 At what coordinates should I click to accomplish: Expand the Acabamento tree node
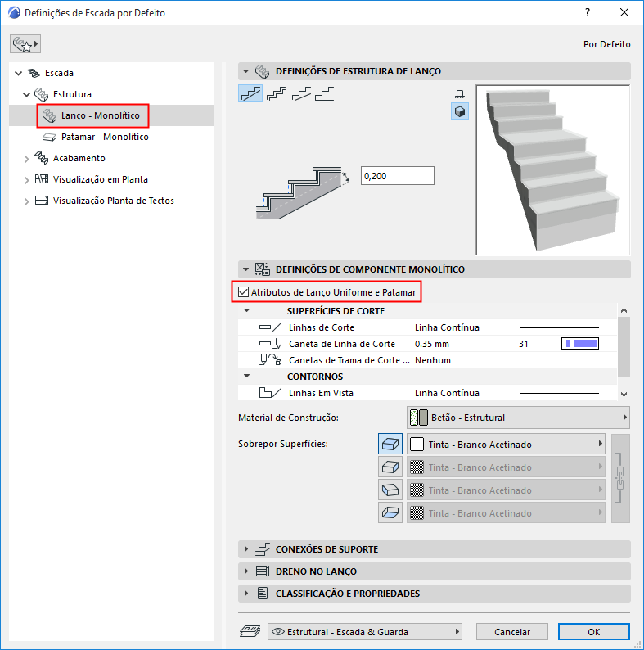[26, 159]
